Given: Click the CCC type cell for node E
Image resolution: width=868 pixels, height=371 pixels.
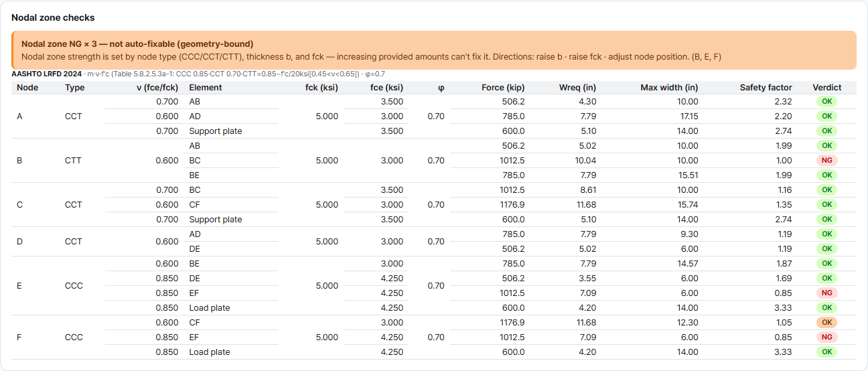Looking at the screenshot, I should pos(74,286).
